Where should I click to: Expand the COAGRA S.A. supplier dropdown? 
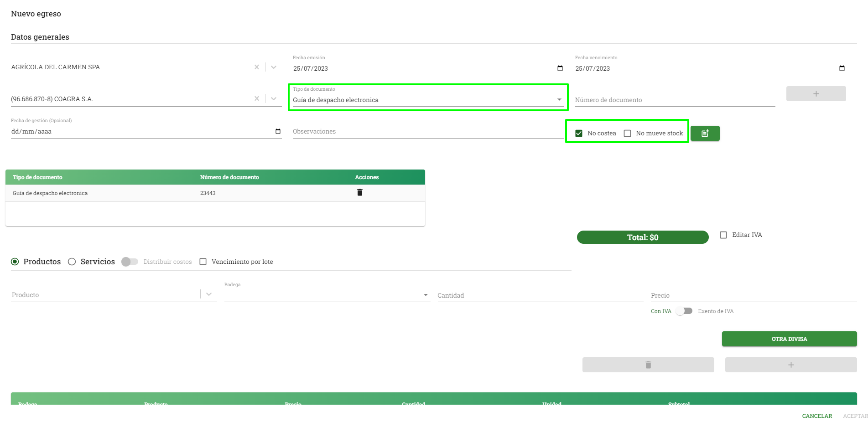click(x=274, y=98)
